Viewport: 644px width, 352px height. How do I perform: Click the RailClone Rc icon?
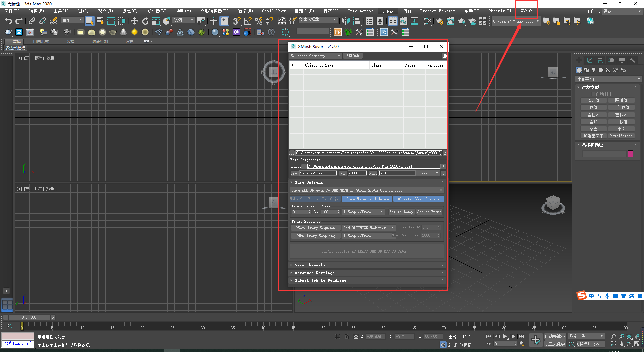(384, 32)
